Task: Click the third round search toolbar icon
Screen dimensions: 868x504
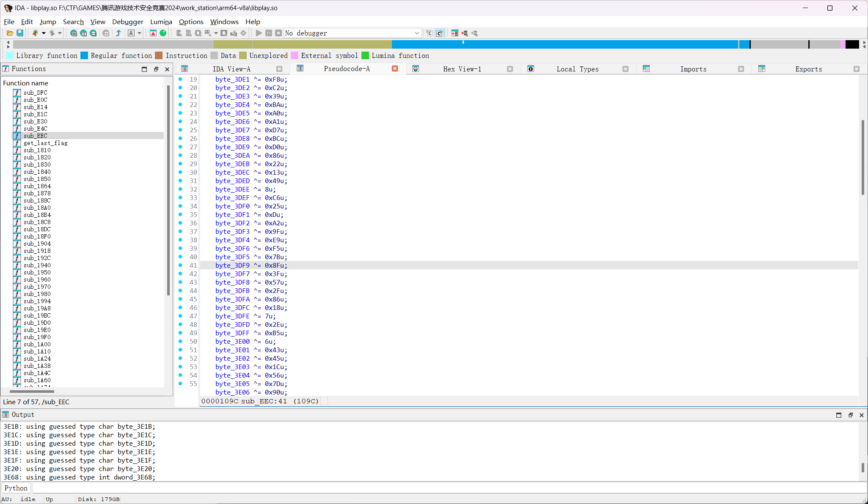Action: click(x=93, y=33)
